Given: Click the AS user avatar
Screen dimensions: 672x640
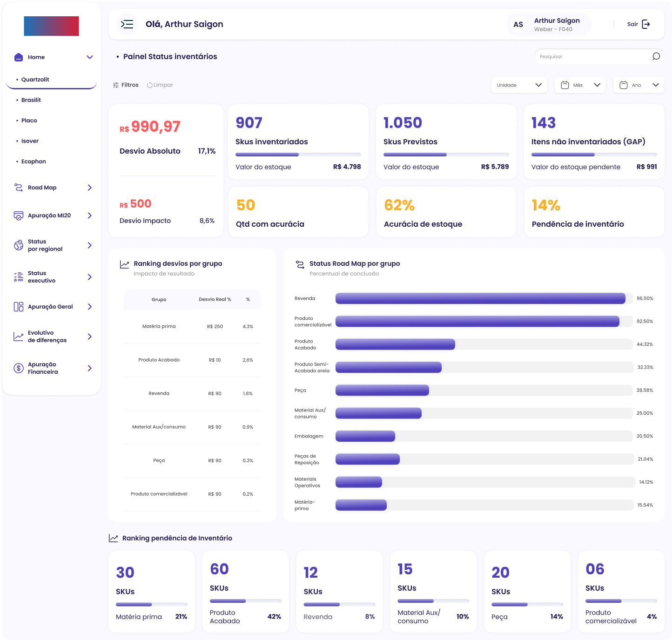Looking at the screenshot, I should 518,25.
